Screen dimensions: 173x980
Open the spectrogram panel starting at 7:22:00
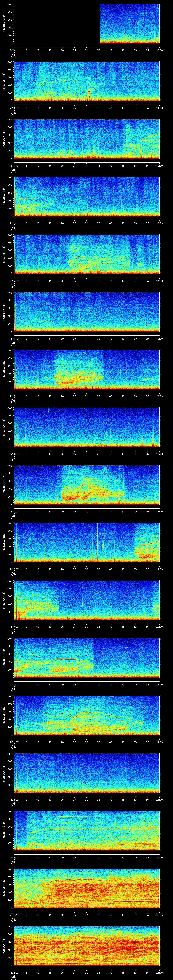click(87, 773)
